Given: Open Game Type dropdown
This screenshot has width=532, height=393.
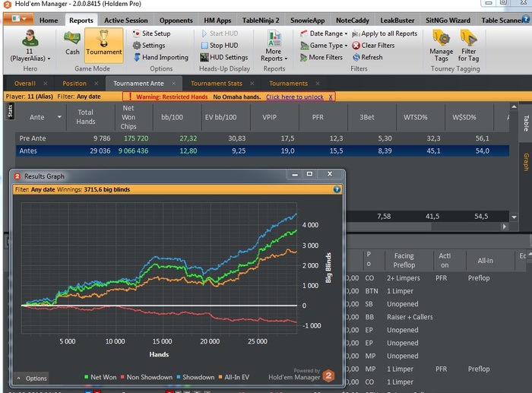Looking at the screenshot, I should (324, 45).
